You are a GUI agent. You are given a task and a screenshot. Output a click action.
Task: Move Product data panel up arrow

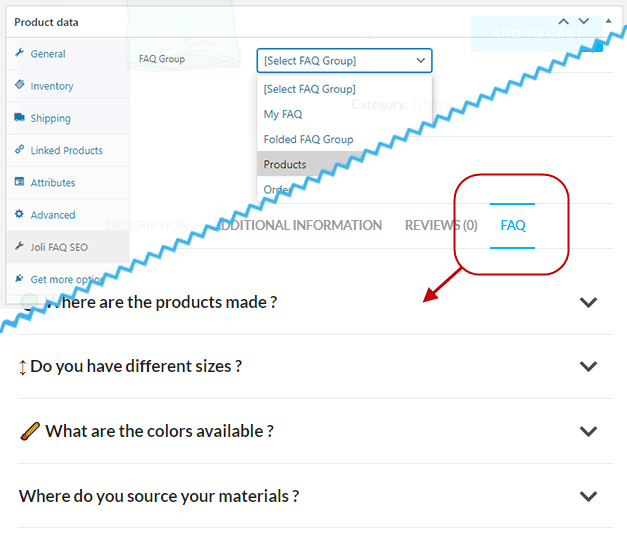(x=564, y=22)
